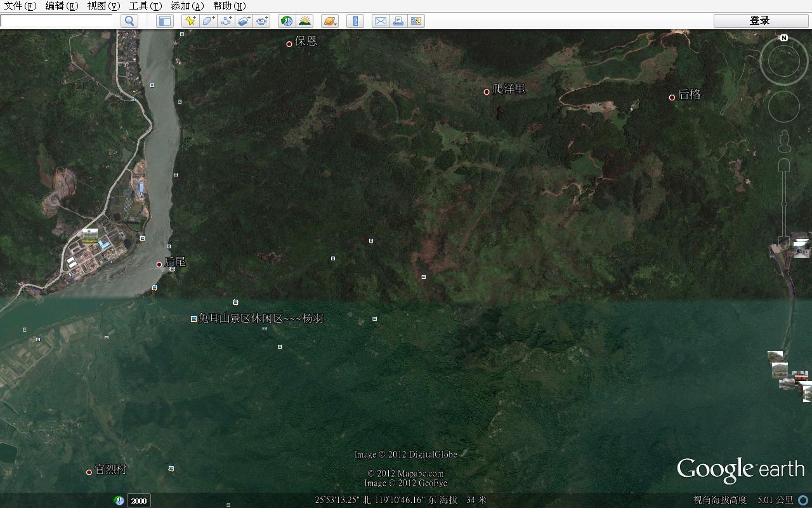Select the Street View pegman icon
Screen dimensions: 812x508
(x=784, y=142)
